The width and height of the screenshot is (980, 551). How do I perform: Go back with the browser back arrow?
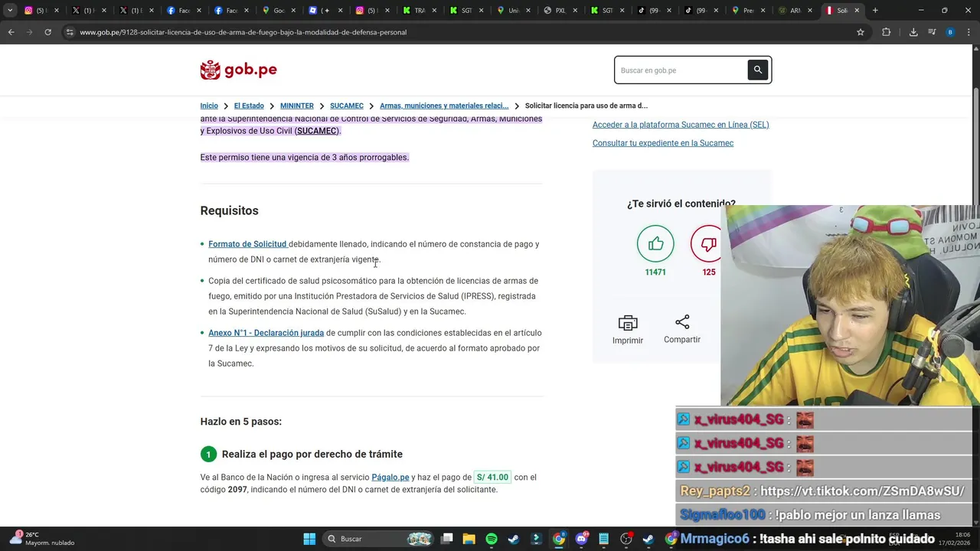coord(11,32)
